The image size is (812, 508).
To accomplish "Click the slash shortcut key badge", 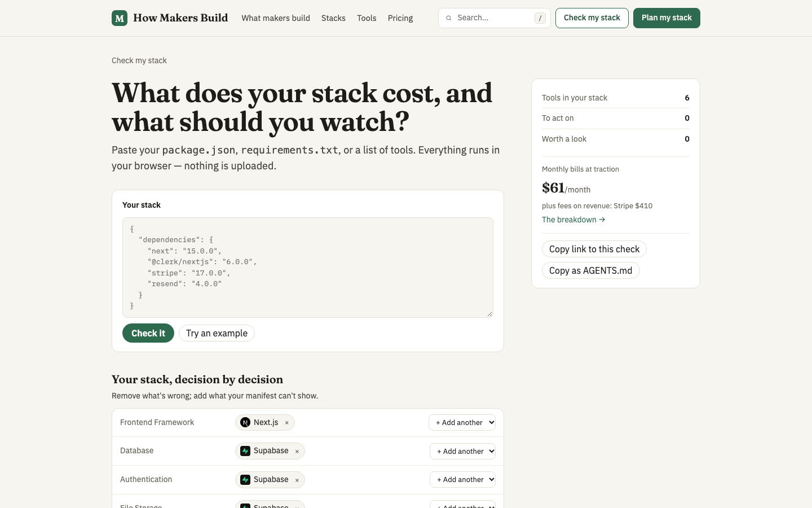I will pyautogui.click(x=540, y=18).
